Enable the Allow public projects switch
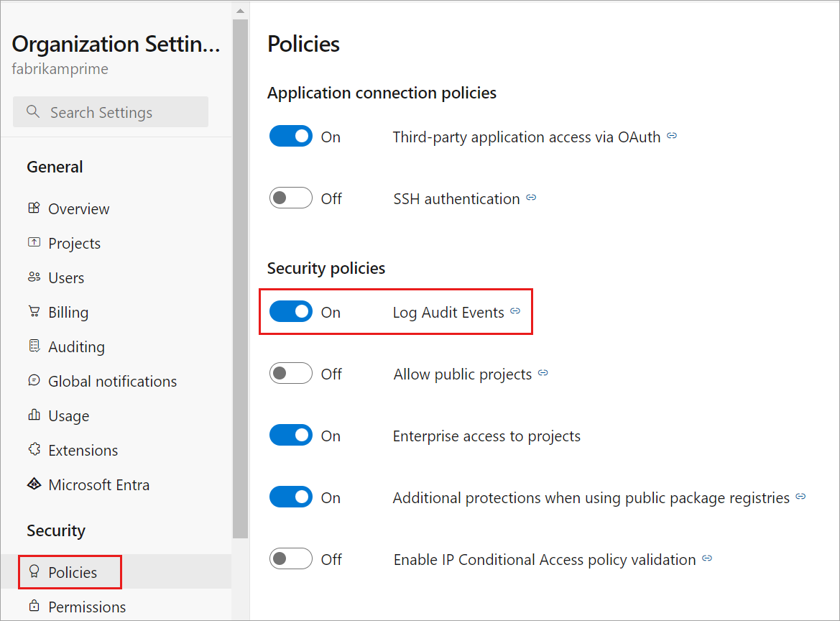The width and height of the screenshot is (840, 621). [x=291, y=373]
